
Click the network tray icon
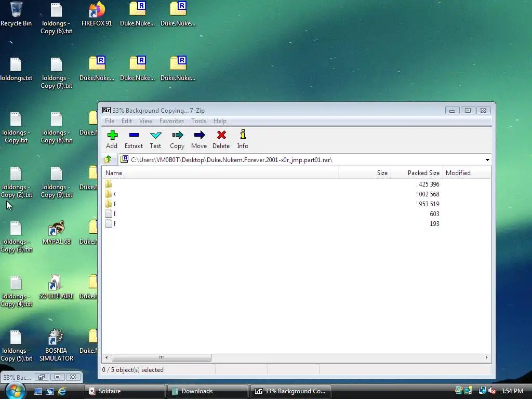[482, 391]
